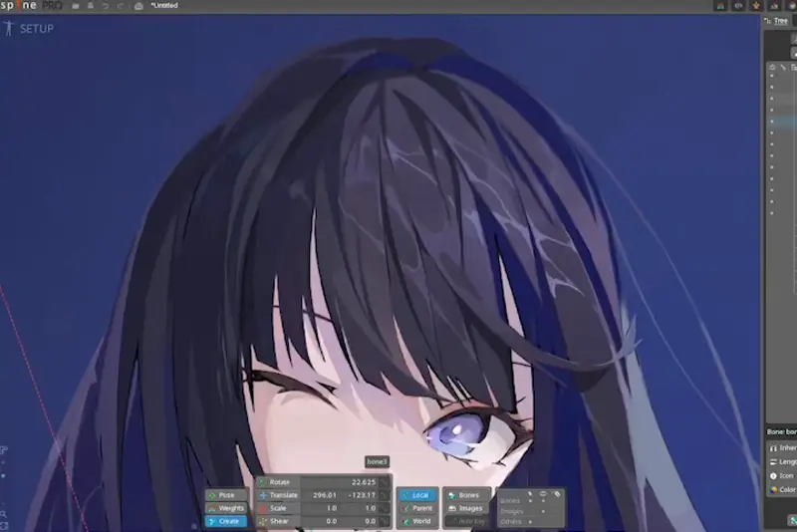The image size is (797, 532).
Task: Choose the Local axes option
Action: point(417,495)
